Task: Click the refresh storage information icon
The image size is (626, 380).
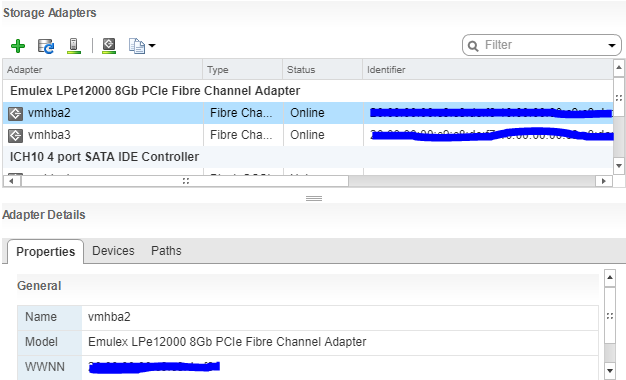Action: click(x=46, y=46)
